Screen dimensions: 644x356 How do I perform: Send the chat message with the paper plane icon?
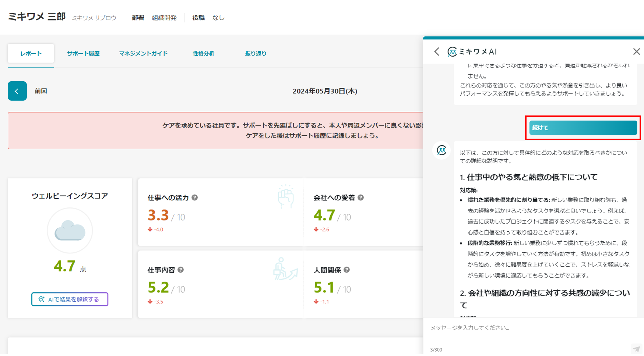click(x=636, y=349)
